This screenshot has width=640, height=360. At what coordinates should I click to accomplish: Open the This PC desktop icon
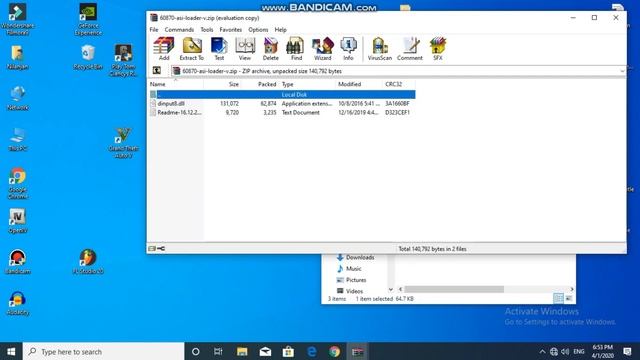click(18, 139)
